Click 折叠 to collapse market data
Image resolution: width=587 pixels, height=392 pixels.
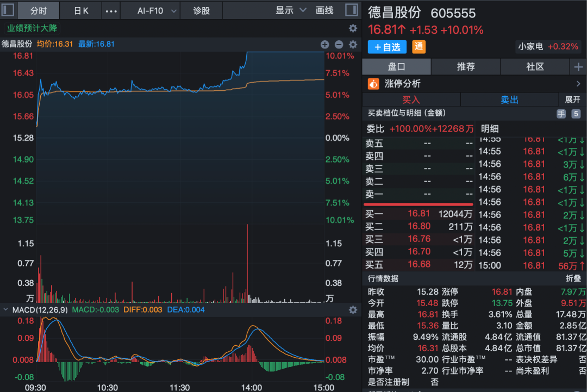pos(573,278)
